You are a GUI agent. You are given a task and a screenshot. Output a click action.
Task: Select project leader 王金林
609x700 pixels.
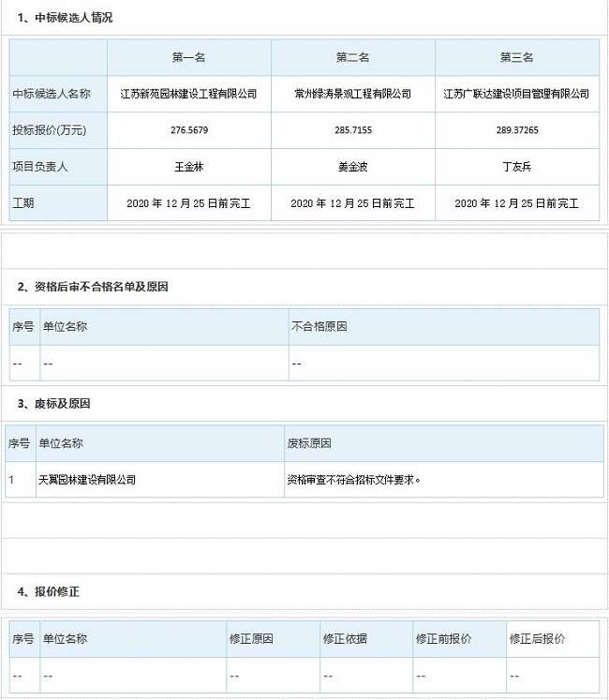click(189, 167)
